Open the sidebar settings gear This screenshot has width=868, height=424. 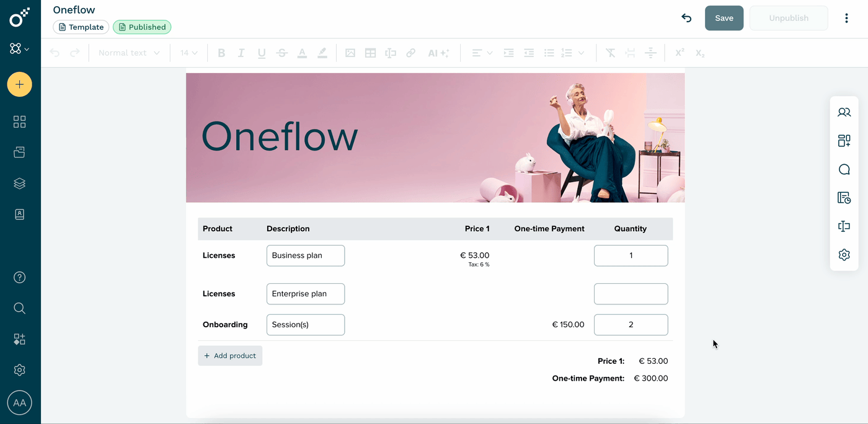point(20,370)
